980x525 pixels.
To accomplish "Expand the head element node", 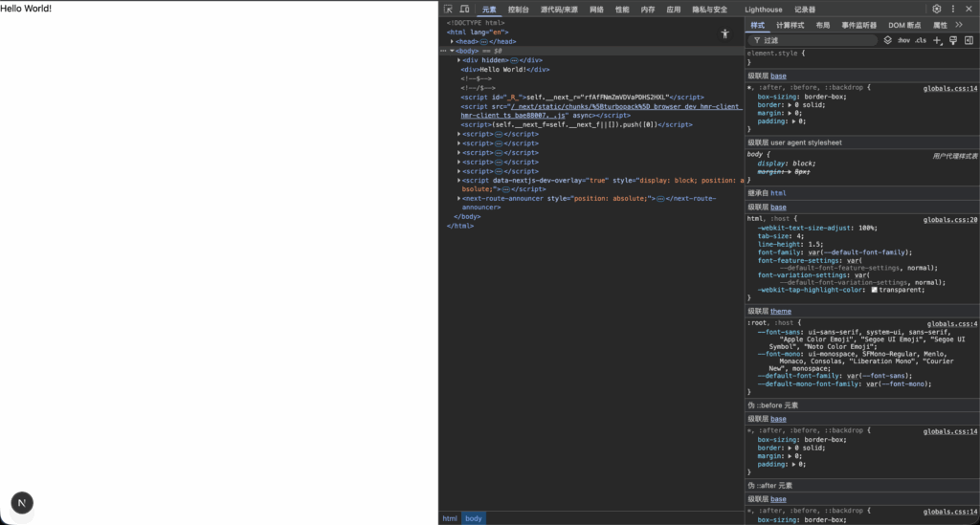I will pyautogui.click(x=453, y=41).
